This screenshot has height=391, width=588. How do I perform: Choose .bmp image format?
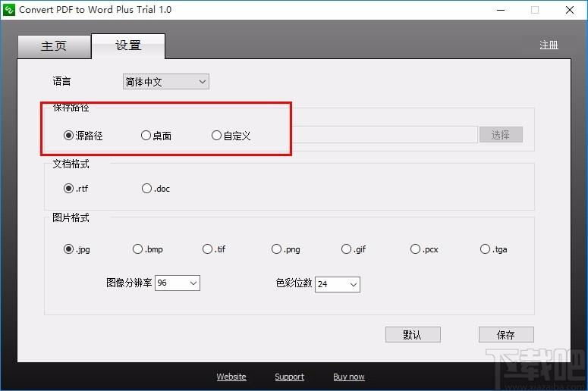[x=148, y=249]
